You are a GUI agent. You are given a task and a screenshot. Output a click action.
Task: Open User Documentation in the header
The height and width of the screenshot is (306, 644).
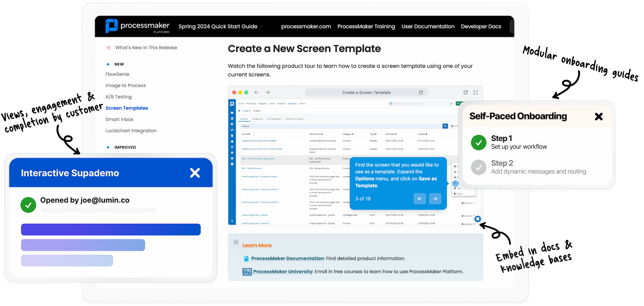pyautogui.click(x=428, y=26)
